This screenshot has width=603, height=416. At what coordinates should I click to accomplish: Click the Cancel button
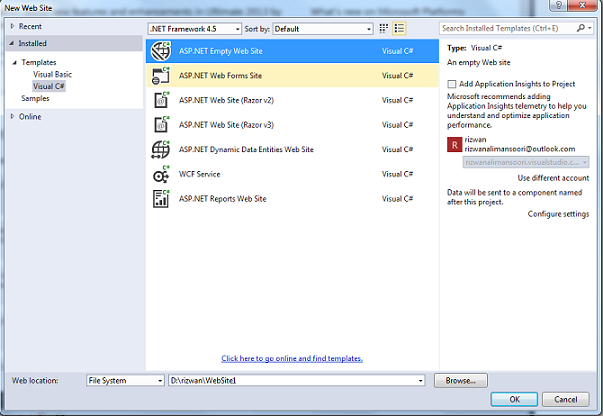566,399
